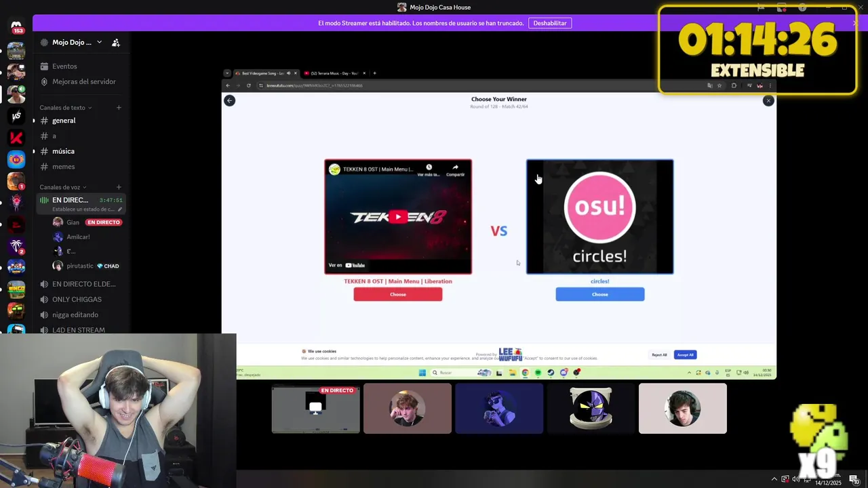This screenshot has width=868, height=488.
Task: Dismiss the Streamer mode banner
Action: 855,23
